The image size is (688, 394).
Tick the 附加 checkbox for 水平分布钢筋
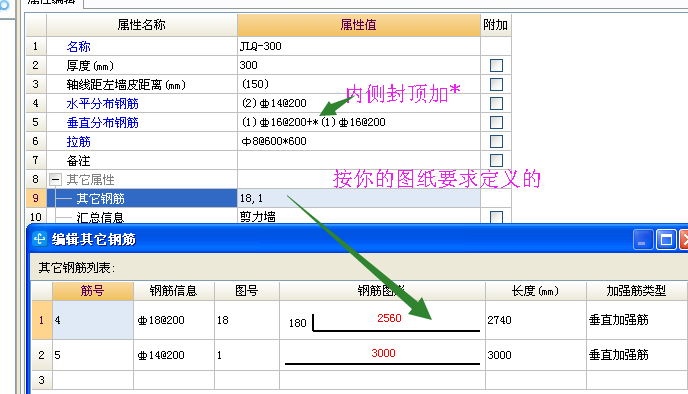tap(496, 104)
